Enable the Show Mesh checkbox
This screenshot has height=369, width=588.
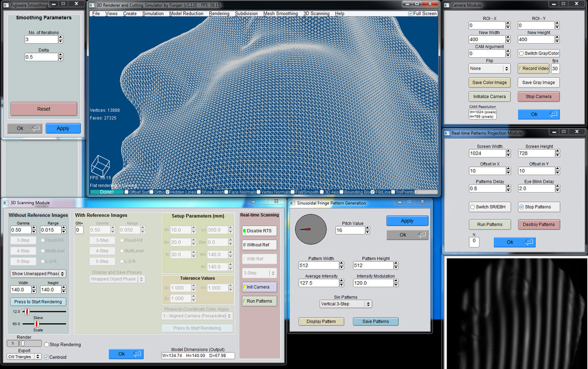(x=199, y=192)
